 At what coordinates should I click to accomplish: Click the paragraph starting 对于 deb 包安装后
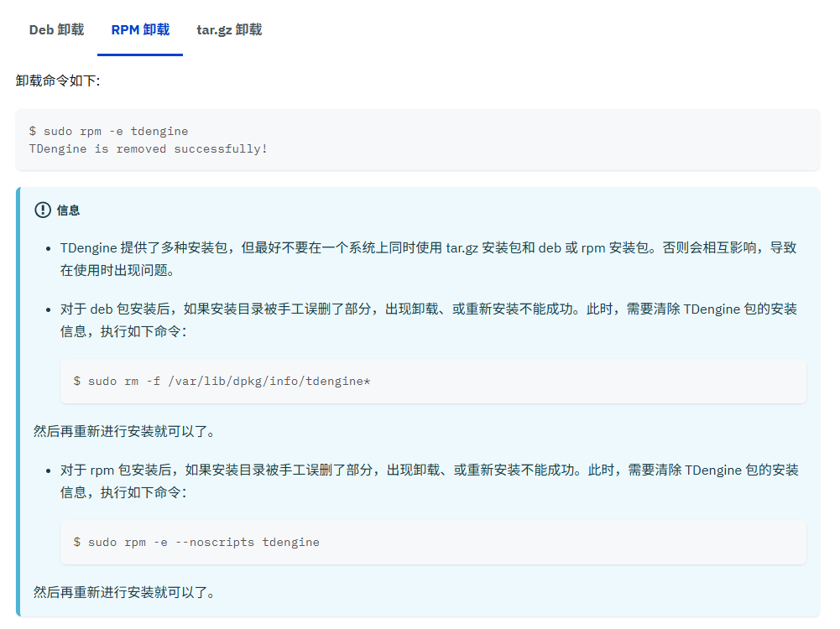(428, 320)
